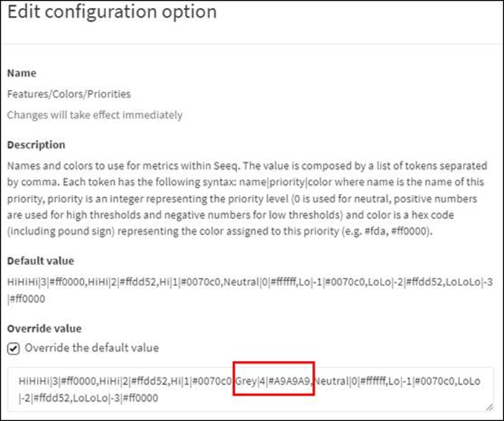This screenshot has height=421, width=504.
Task: Click the description paragraph about Seeq metrics
Action: 246,197
